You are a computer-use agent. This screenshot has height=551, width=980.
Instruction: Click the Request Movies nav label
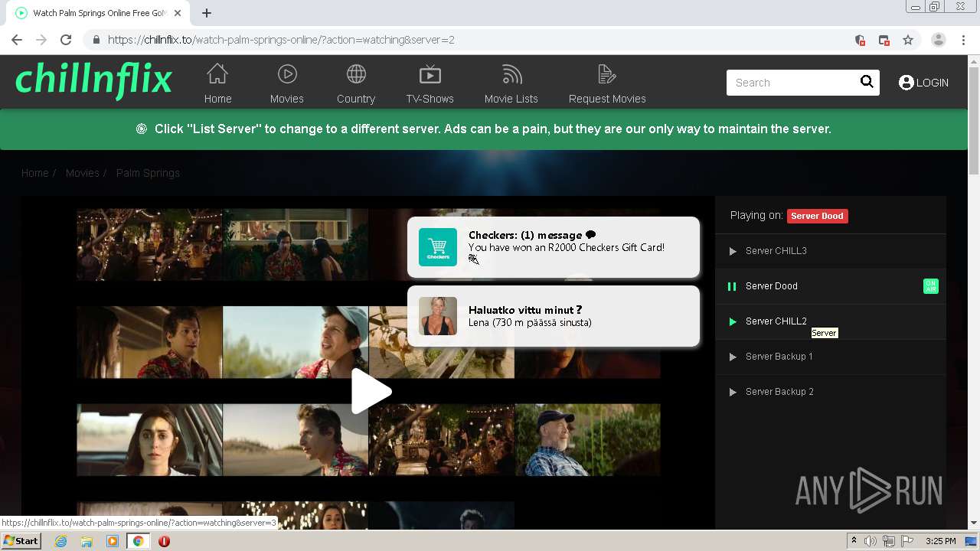click(607, 99)
